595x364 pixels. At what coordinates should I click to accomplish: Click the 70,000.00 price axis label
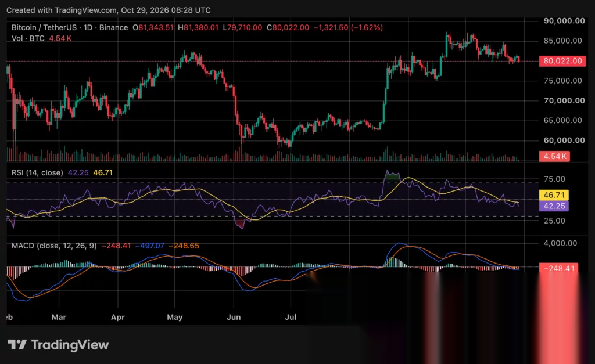point(564,100)
